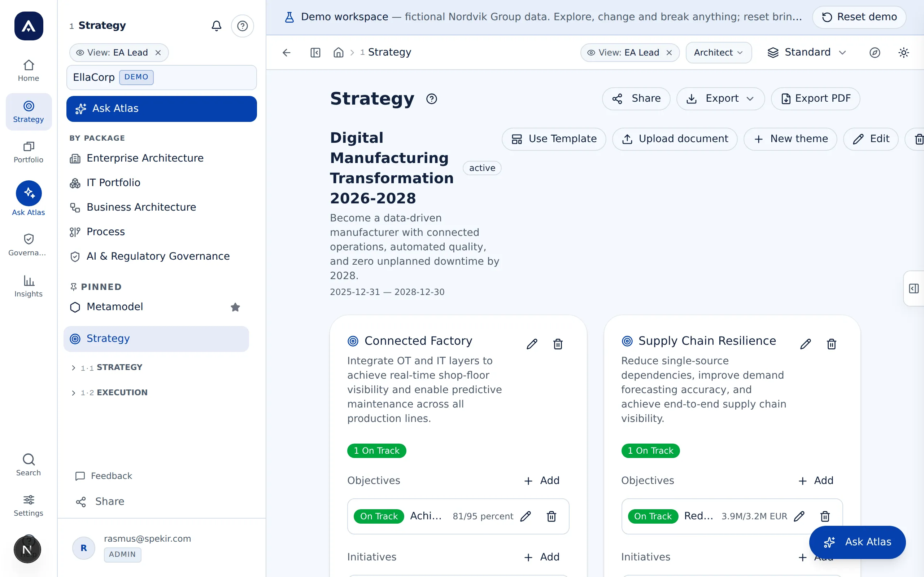The height and width of the screenshot is (577, 924).
Task: Open Insights in left rail
Action: pos(29,286)
